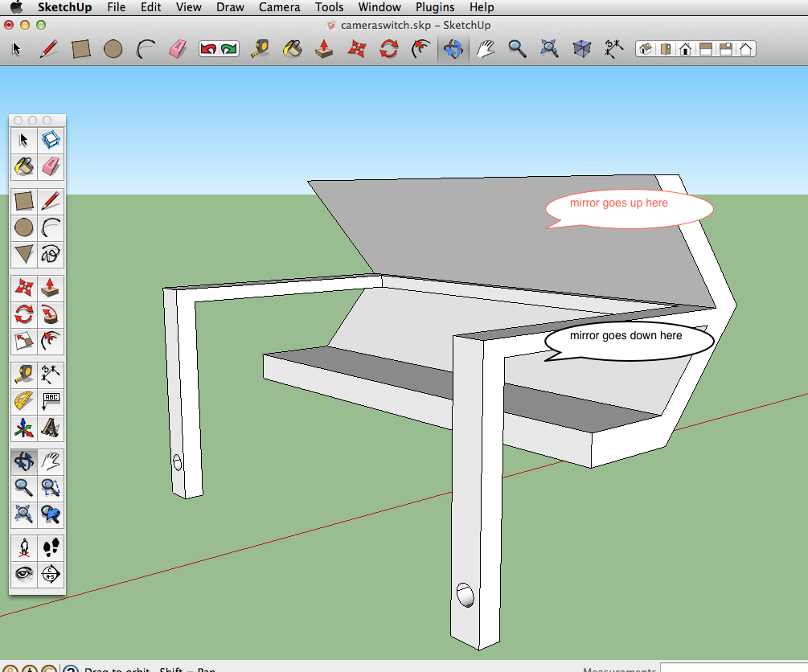Viewport: 808px width, 672px height.
Task: Select the Section Plane tool
Action: point(51,575)
